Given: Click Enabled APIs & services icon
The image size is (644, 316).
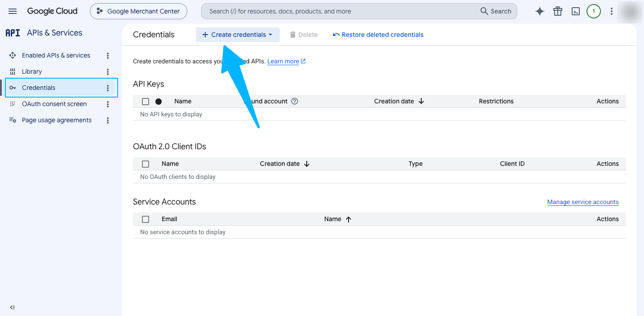Looking at the screenshot, I should coord(13,55).
